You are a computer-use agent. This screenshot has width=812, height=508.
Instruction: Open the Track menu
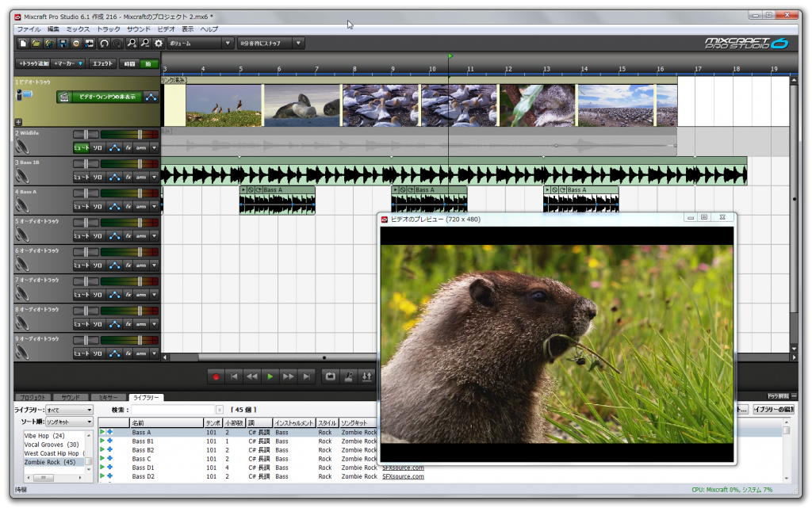[x=108, y=29]
